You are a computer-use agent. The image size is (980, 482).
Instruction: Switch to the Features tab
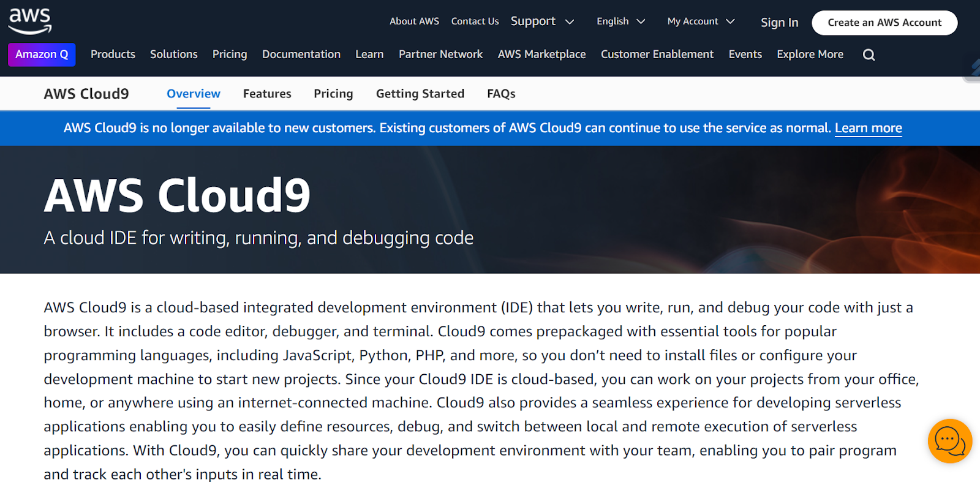(267, 94)
